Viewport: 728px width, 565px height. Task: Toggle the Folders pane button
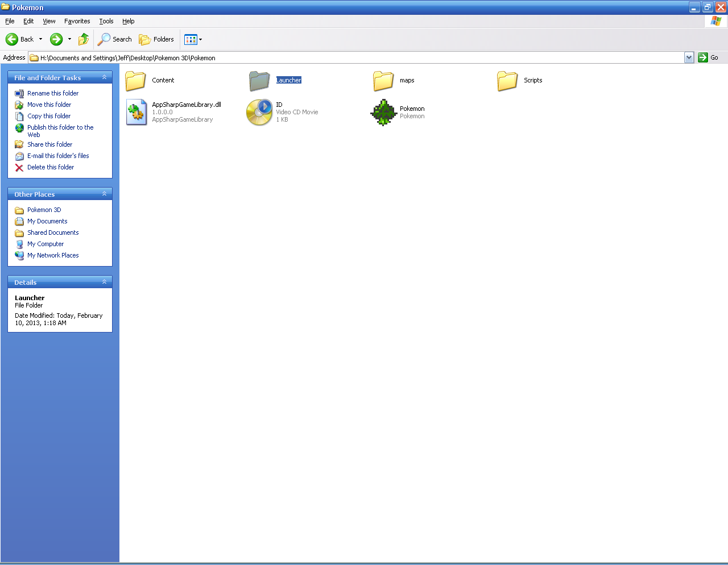tap(156, 39)
